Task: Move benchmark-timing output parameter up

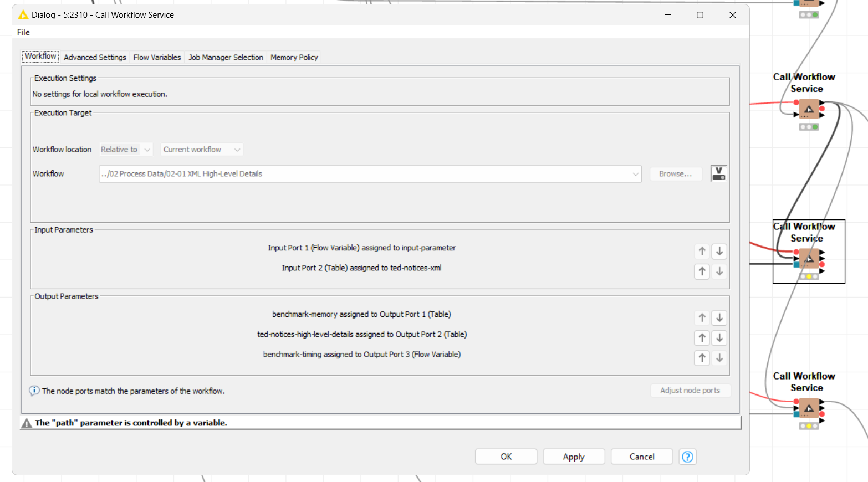Action: tap(702, 358)
